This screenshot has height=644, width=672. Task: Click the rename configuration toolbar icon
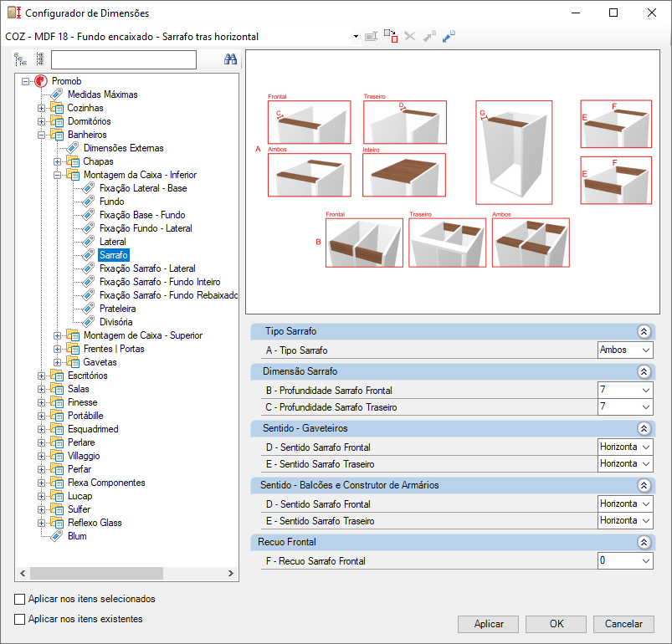coord(371,37)
